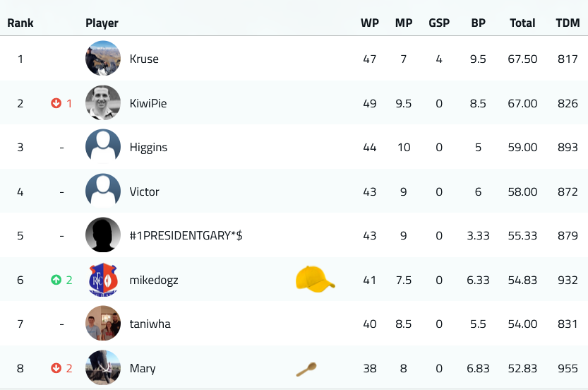Sort by the WP column header

pyautogui.click(x=370, y=23)
